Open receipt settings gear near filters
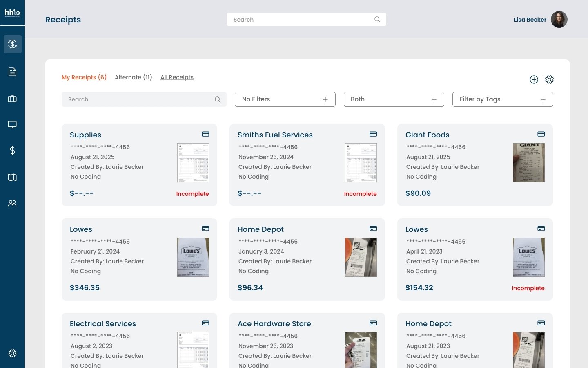This screenshot has height=368, width=588. [x=549, y=80]
